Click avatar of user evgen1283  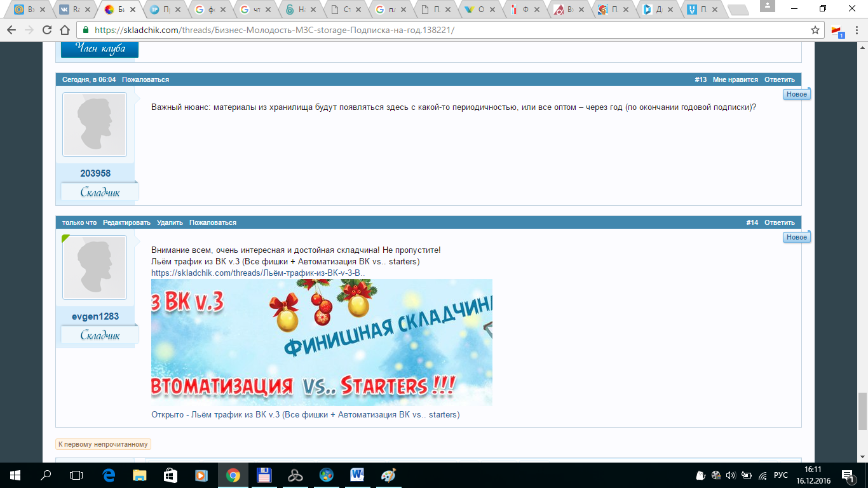[x=95, y=268]
